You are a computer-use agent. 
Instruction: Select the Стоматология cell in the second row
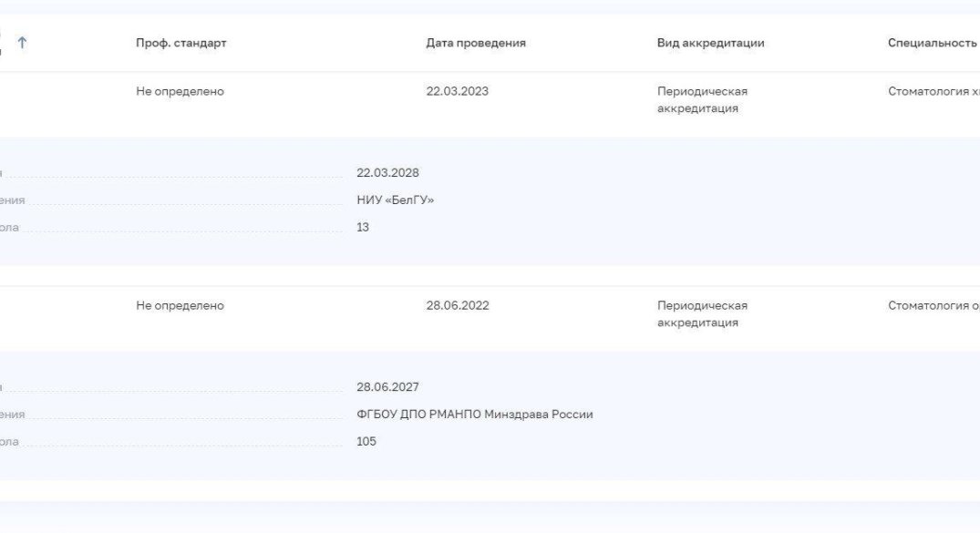934,305
